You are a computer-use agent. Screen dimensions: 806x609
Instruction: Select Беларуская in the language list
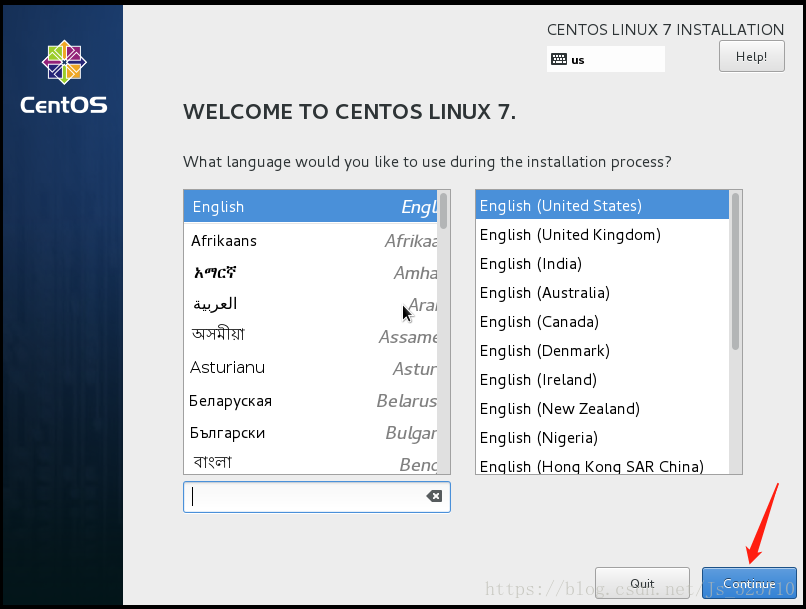[310, 400]
